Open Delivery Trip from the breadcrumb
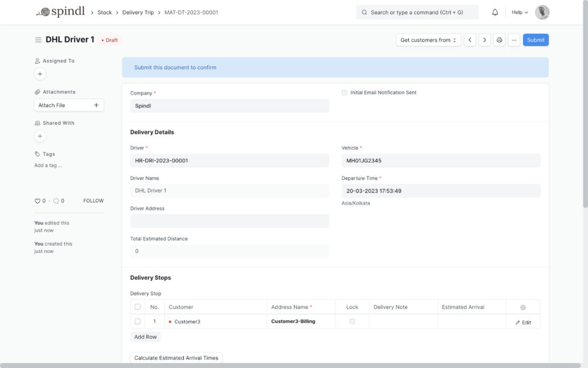Screen dimensions: 588x368 point(138,12)
